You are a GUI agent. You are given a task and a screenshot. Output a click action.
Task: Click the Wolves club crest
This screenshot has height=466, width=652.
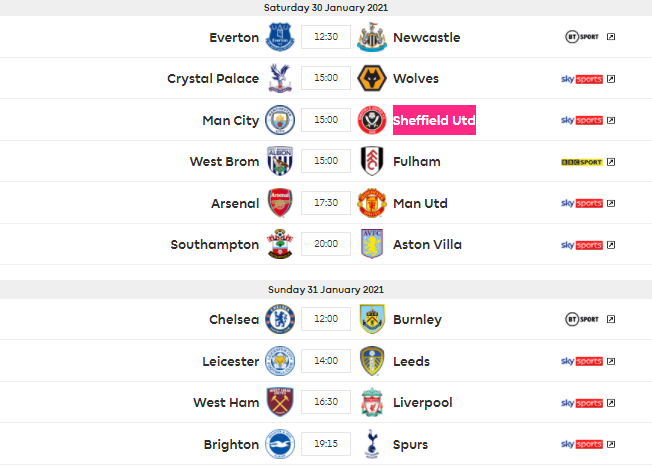373,79
